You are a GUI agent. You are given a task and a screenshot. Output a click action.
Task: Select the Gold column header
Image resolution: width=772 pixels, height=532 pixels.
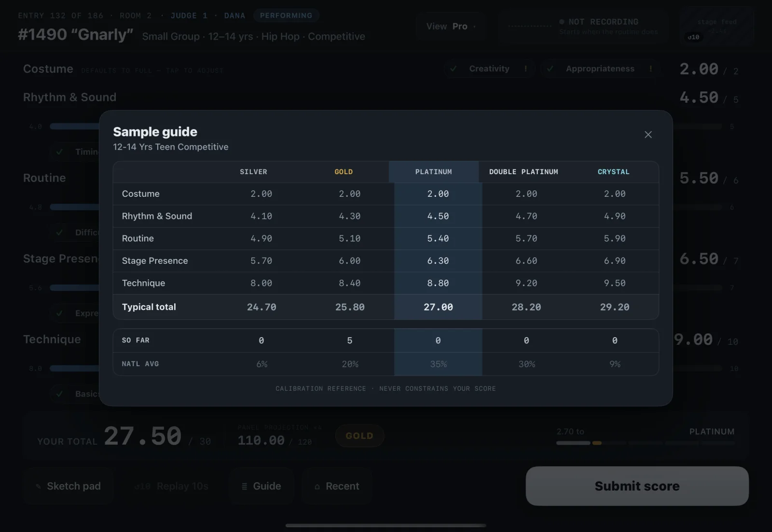coord(344,172)
